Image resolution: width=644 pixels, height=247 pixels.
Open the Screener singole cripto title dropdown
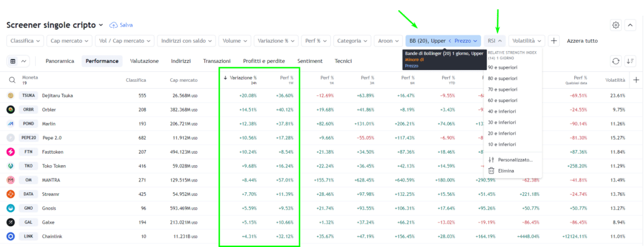55,25
